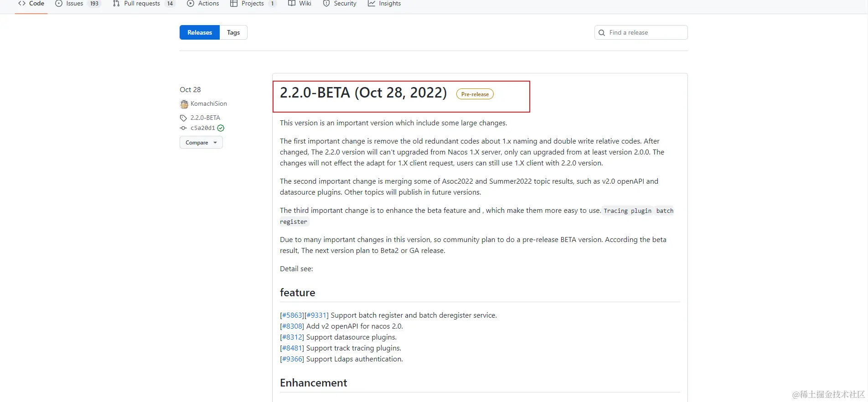Open the 2.2.0-BETA (Oct 28, 2022) release title
The image size is (868, 402).
363,93
